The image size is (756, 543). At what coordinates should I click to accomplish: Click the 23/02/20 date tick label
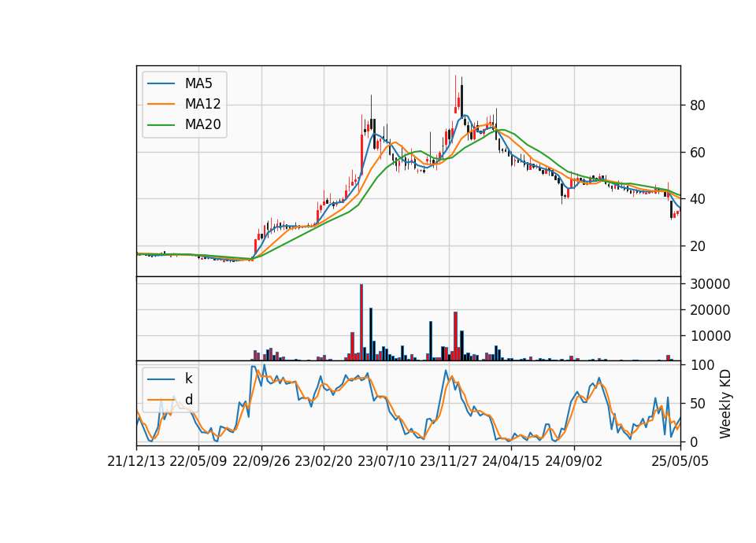(324, 461)
